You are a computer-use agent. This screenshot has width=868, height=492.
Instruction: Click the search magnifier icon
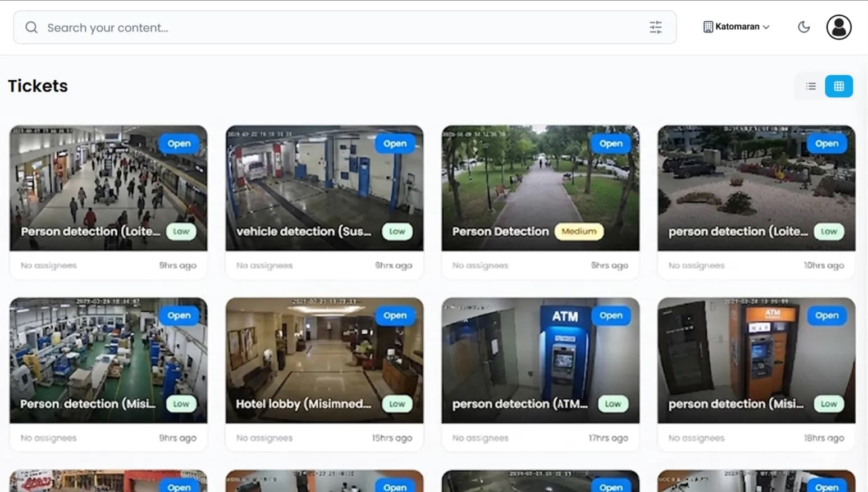point(31,28)
